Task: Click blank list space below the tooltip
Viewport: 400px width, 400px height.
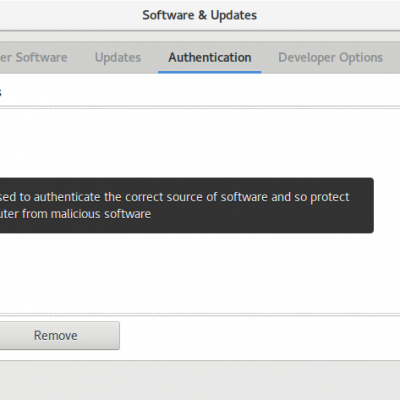Action: [x=200, y=273]
